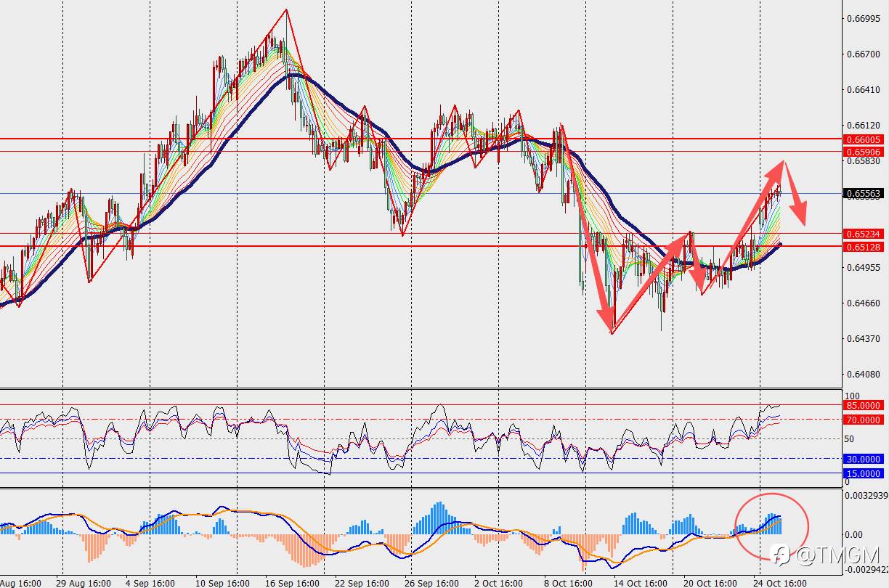Click the 26 Sep 16:00 time label

(431, 583)
